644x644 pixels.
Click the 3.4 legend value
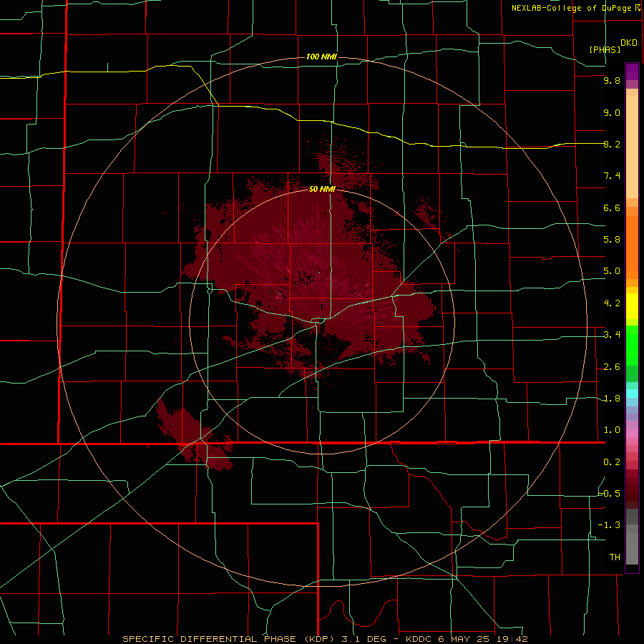pos(612,335)
